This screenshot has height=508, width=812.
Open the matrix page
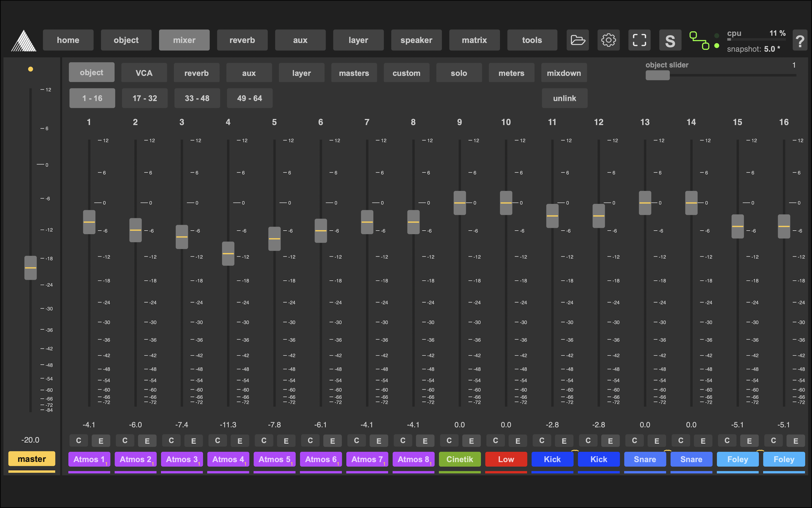pyautogui.click(x=475, y=40)
